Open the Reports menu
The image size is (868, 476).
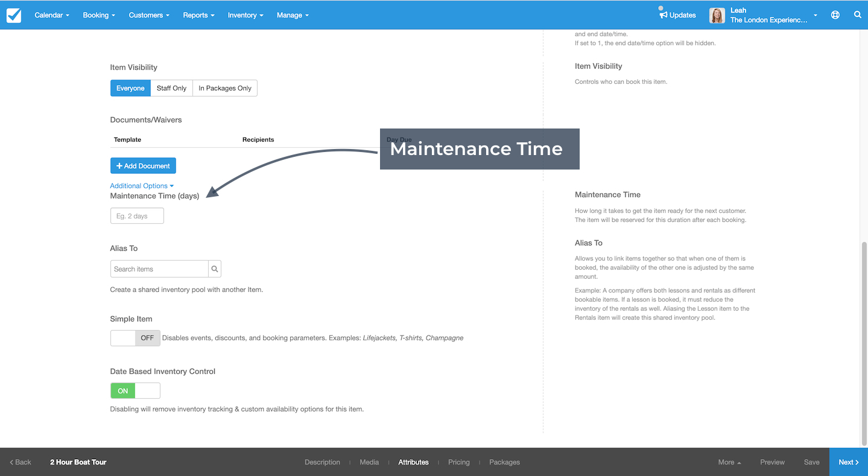point(198,15)
